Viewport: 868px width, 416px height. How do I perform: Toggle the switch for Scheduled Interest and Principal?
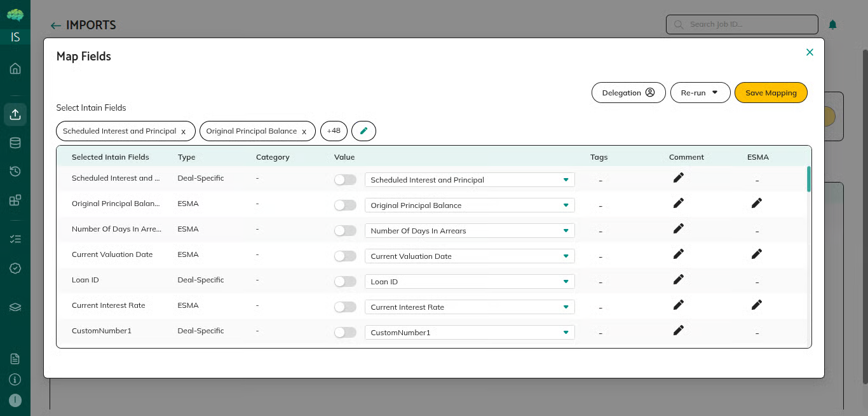(x=345, y=180)
